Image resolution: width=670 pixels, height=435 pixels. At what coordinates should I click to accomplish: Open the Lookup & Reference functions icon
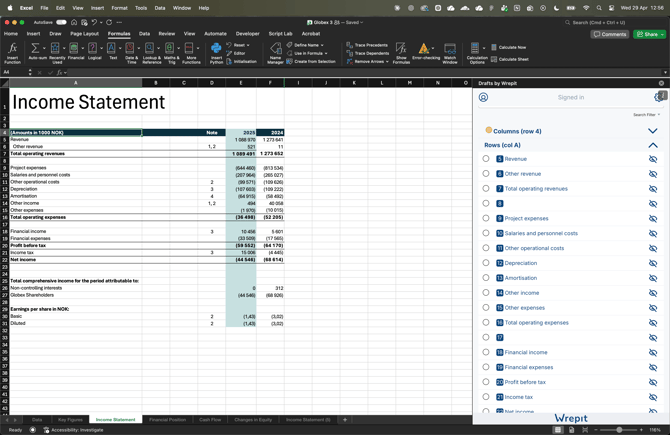(x=149, y=48)
